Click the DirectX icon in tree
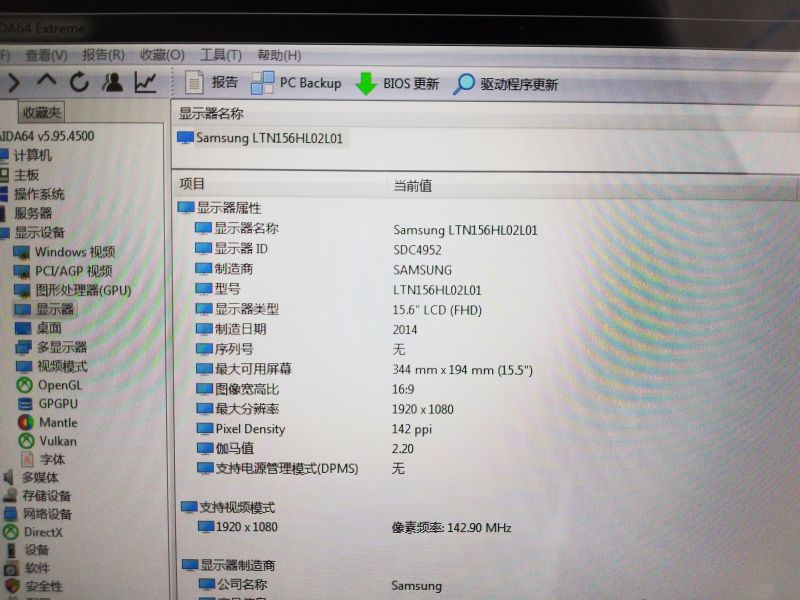Viewport: 800px width, 600px height. coord(11,532)
